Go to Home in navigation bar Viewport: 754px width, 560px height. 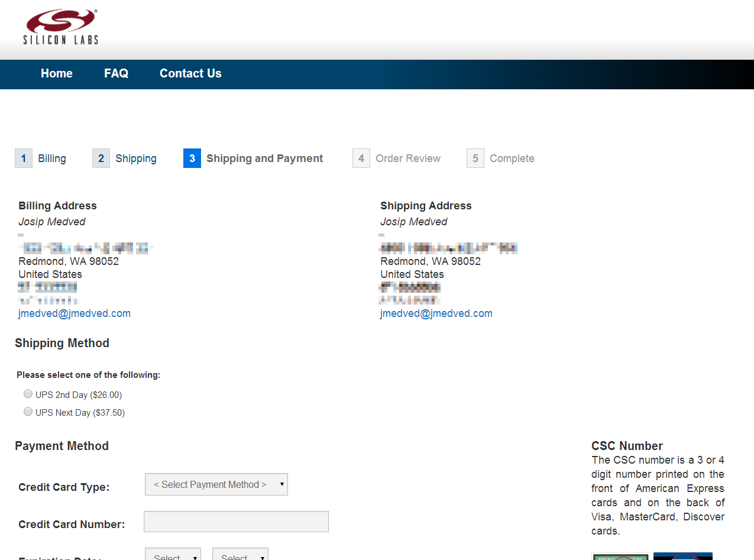point(57,73)
